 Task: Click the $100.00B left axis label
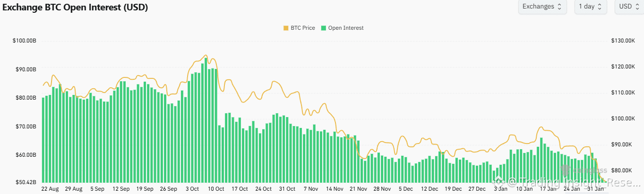pyautogui.click(x=25, y=41)
